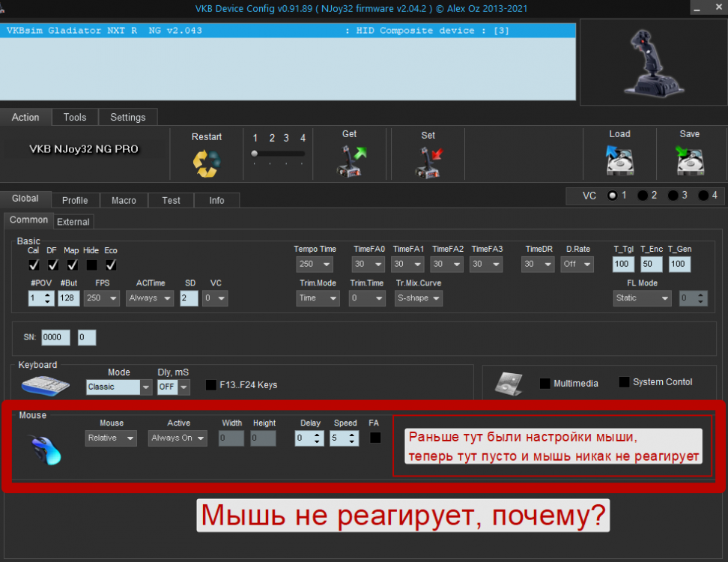The height and width of the screenshot is (562, 728).
Task: Switch to the Action tab
Action: [25, 117]
